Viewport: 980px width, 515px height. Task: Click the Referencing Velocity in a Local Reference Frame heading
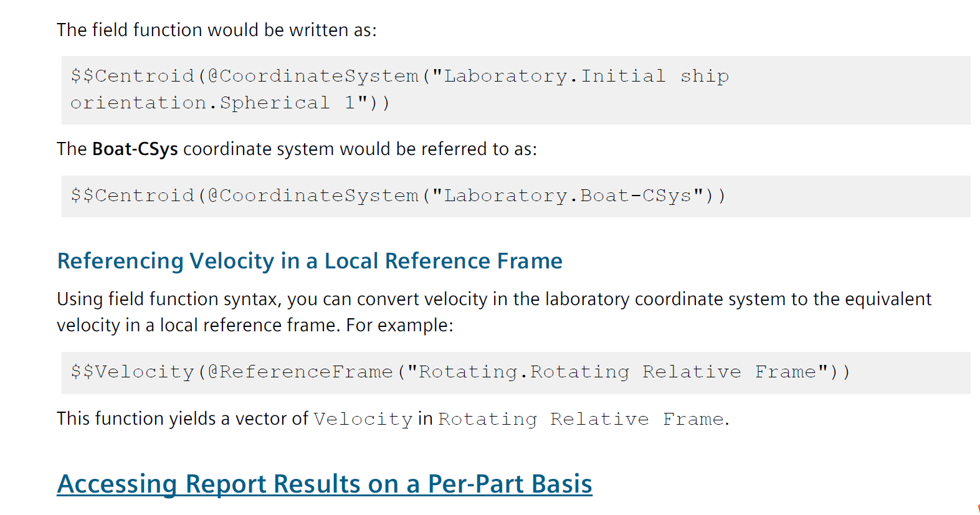click(x=310, y=261)
